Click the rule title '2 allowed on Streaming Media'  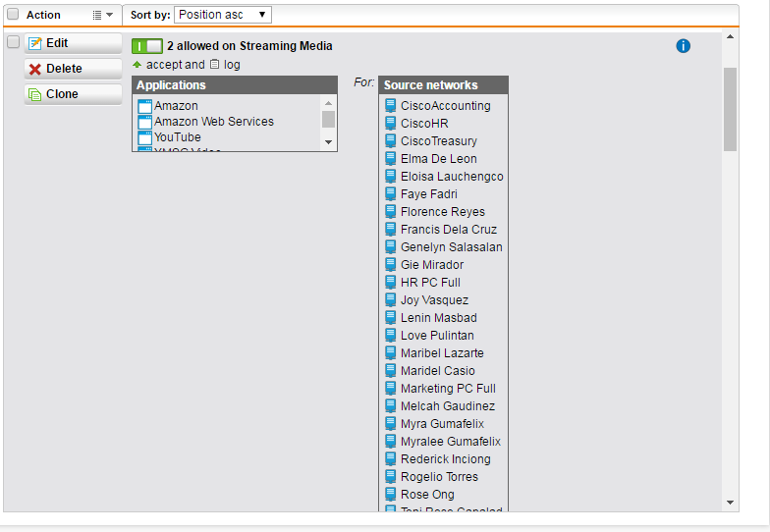249,46
